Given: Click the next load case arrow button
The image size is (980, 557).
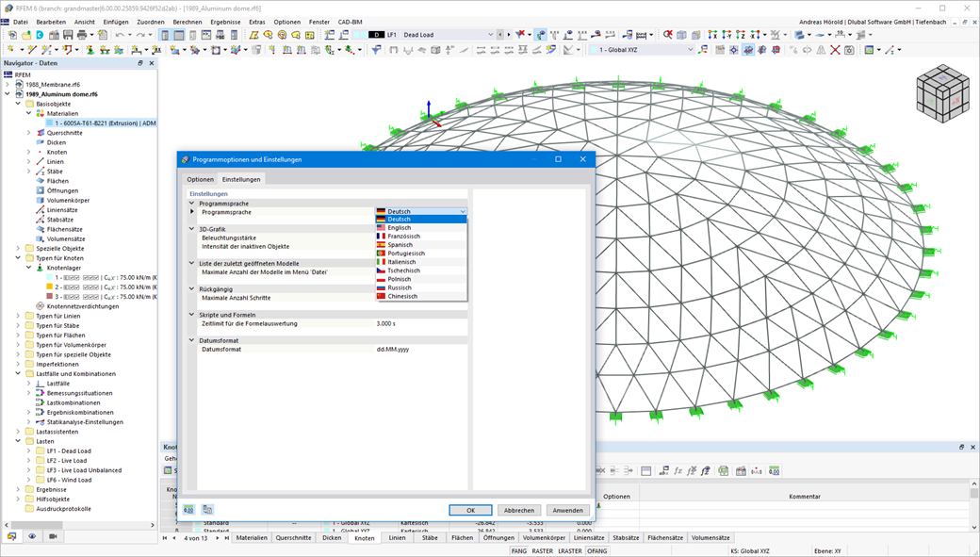Looking at the screenshot, I should [x=508, y=35].
